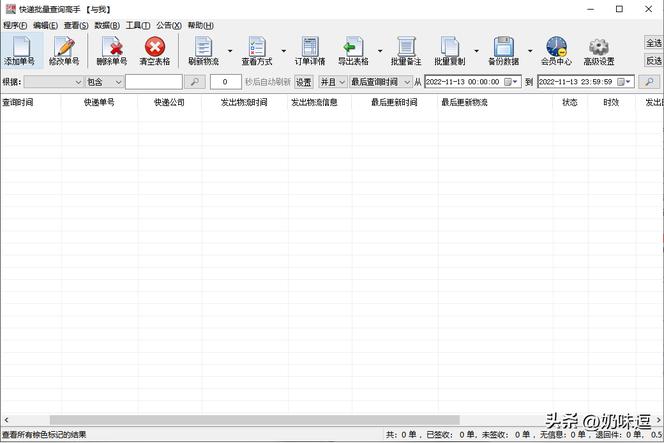Click the start datetime field 2022-11-13 00:00:00
Image resolution: width=664 pixels, height=443 pixels.
point(473,82)
